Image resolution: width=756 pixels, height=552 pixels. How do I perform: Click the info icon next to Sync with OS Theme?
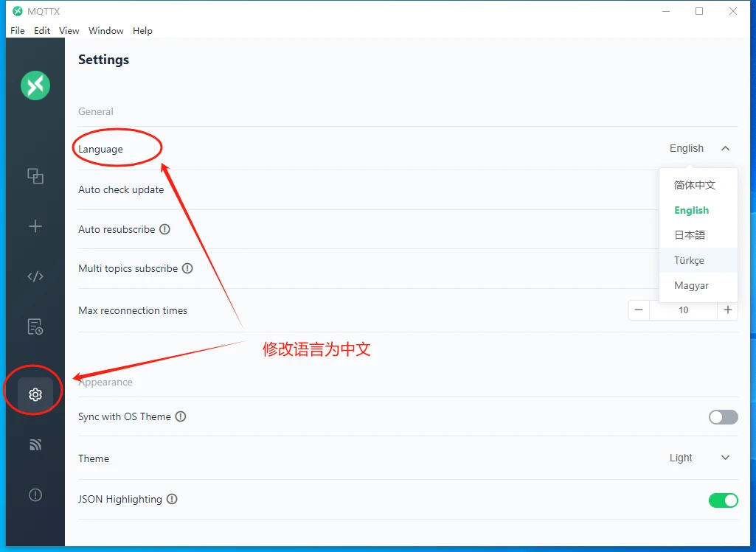coord(180,416)
